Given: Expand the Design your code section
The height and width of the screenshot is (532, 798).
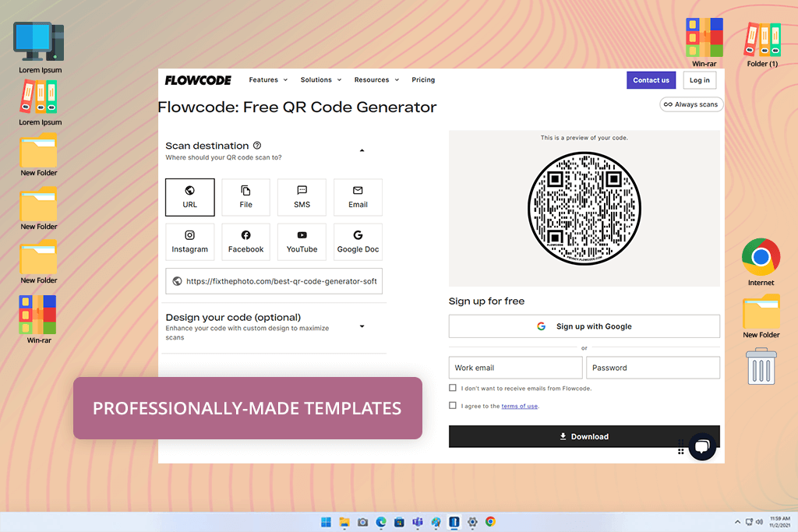Looking at the screenshot, I should 362,326.
